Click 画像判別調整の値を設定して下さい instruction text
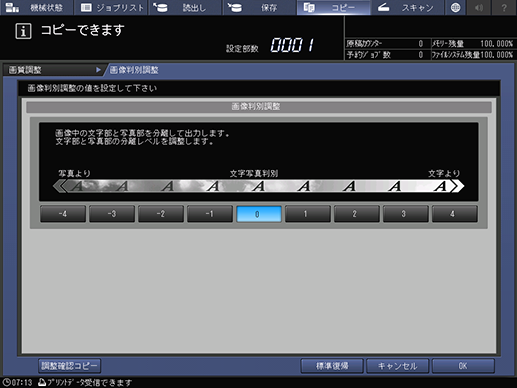This screenshot has width=517, height=388. click(92, 88)
